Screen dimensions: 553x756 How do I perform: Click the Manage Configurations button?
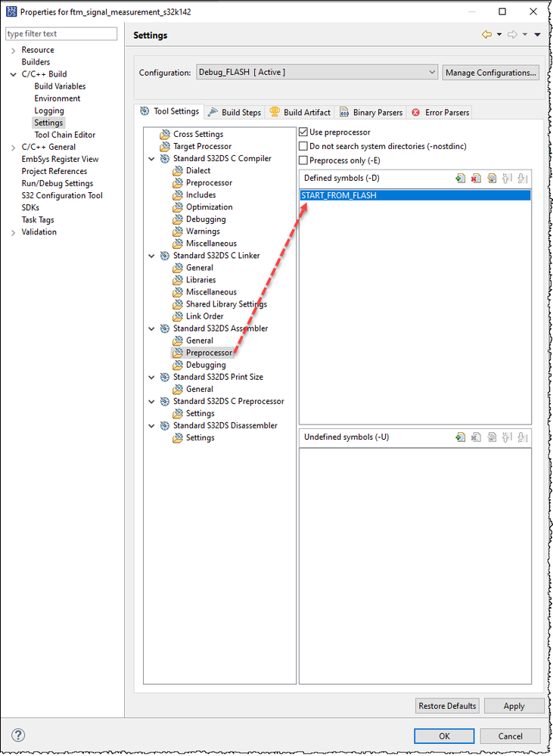point(491,73)
